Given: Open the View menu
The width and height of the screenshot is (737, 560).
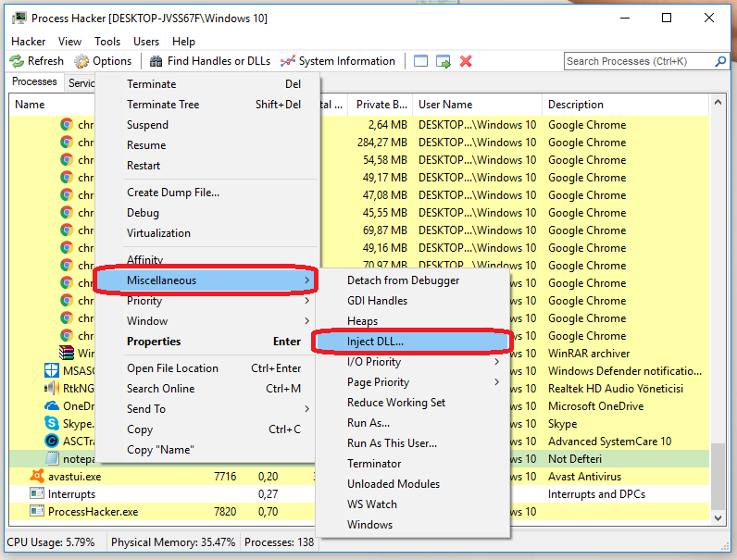Looking at the screenshot, I should (x=69, y=42).
